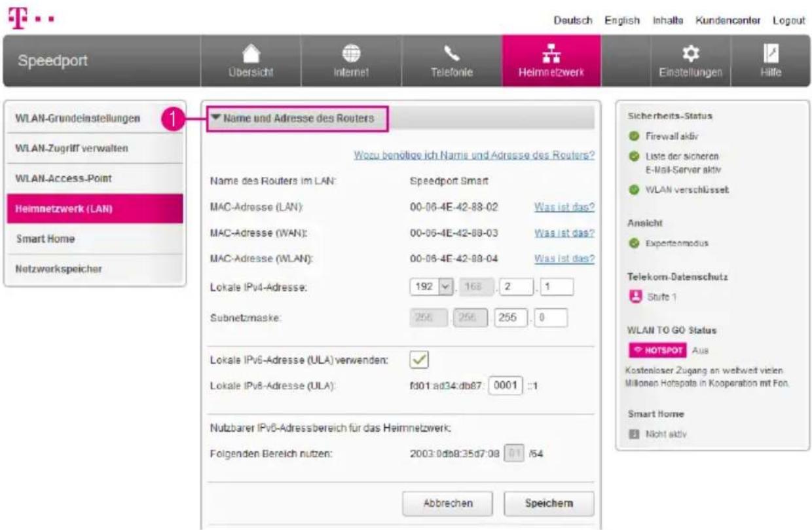Open the IPv4 first octet 192 dropdown
The image size is (812, 530).
pos(431,288)
